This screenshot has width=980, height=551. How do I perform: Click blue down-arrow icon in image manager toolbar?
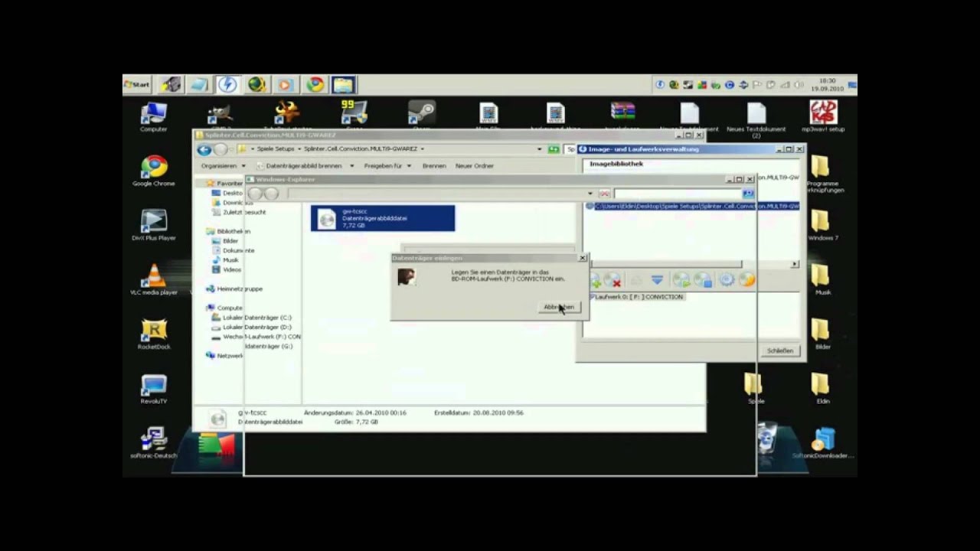click(657, 281)
